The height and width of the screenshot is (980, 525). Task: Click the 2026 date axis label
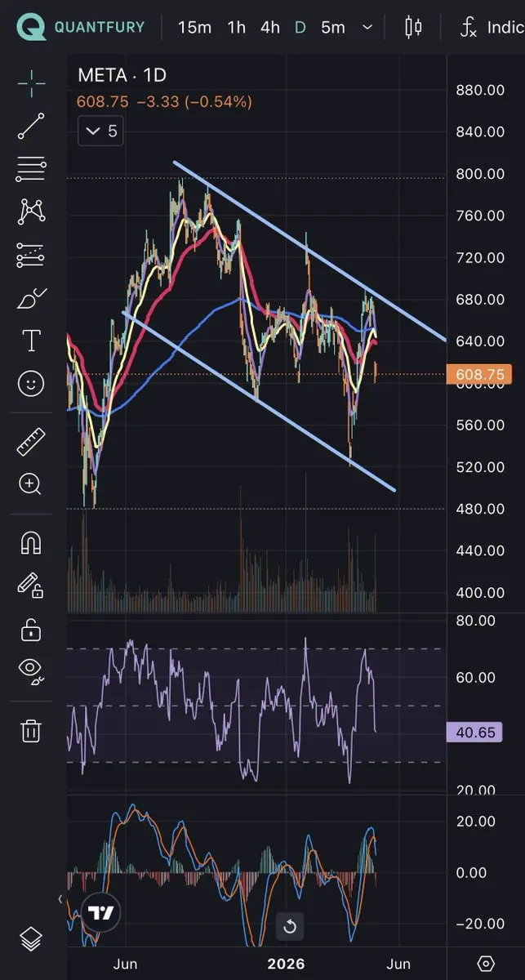click(x=286, y=964)
